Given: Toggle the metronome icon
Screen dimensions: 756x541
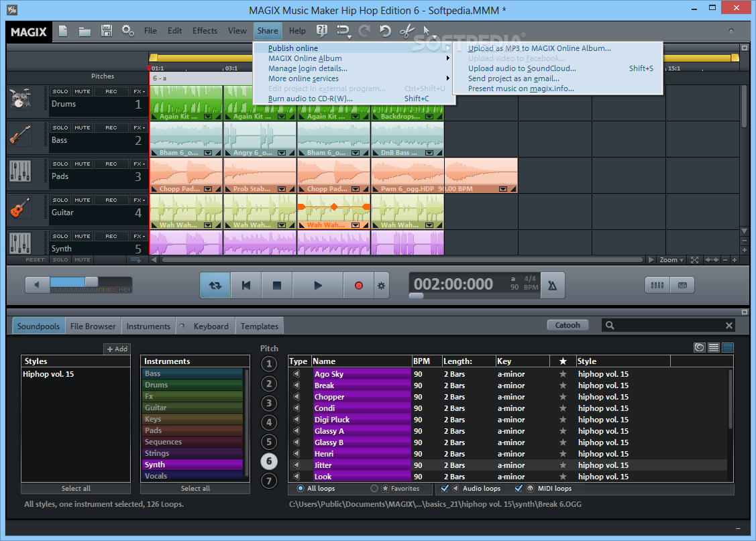Looking at the screenshot, I should [x=553, y=285].
